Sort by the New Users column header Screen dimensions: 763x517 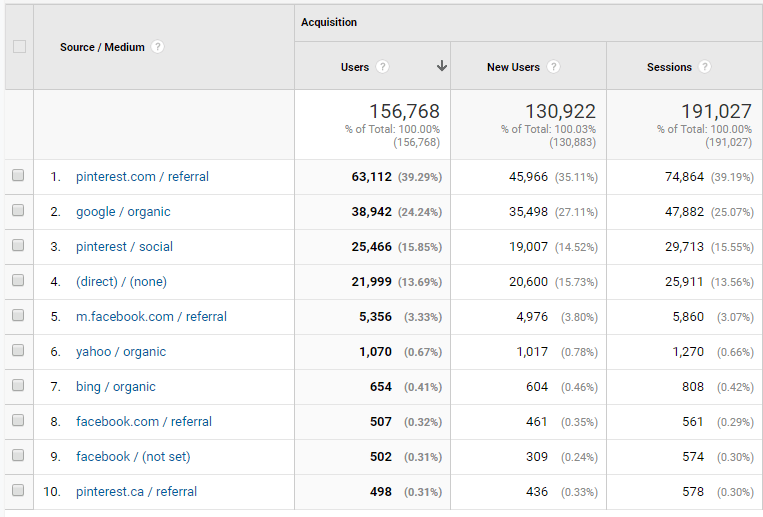point(513,67)
